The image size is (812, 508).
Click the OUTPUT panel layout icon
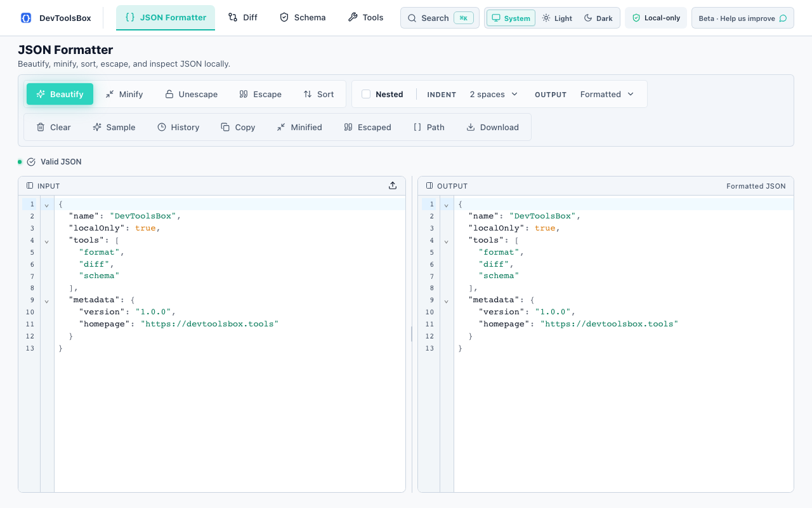pos(429,186)
